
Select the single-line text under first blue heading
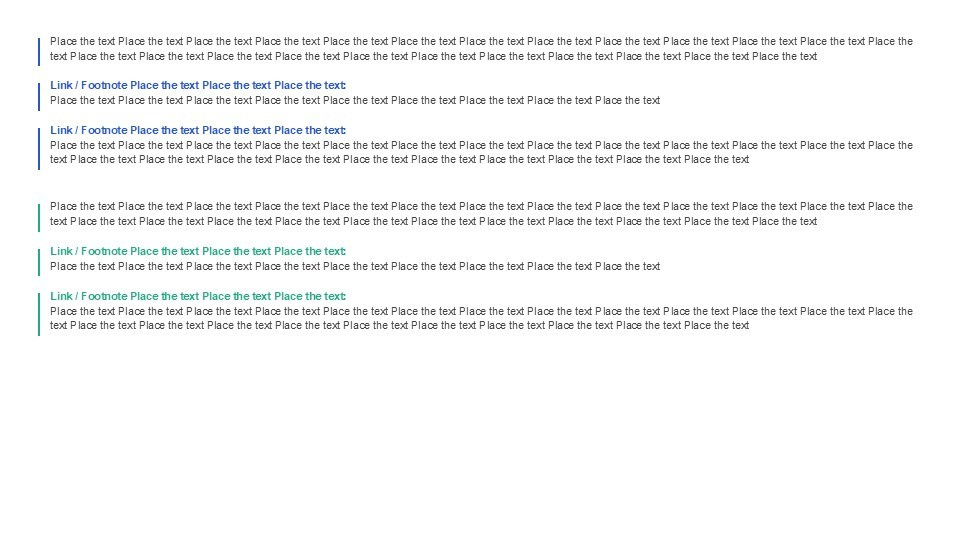pos(355,101)
